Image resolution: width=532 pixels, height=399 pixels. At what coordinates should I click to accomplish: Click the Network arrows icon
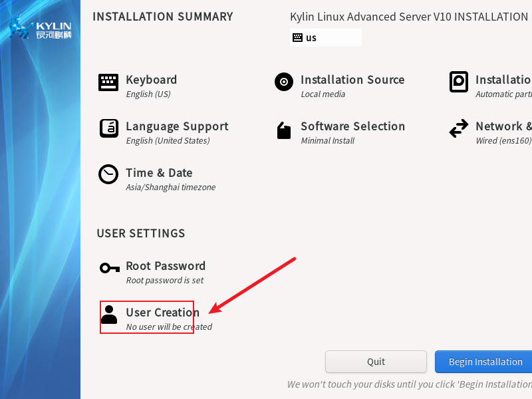click(459, 129)
